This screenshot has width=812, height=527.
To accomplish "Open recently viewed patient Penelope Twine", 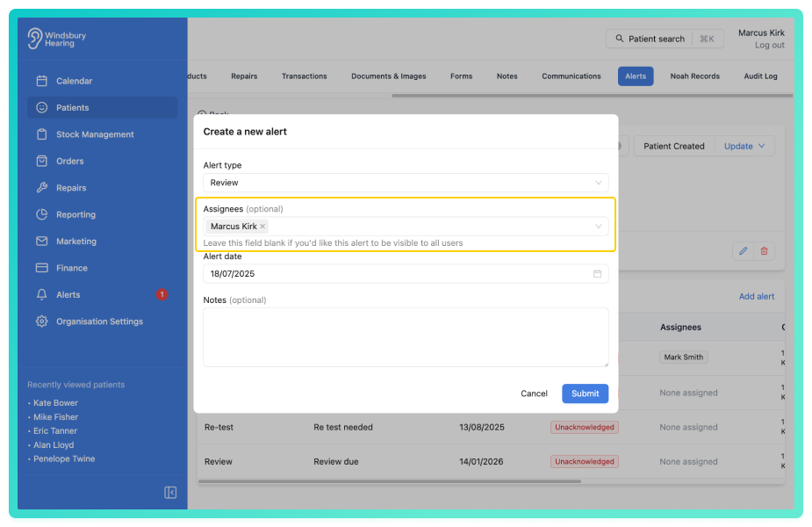I will [64, 458].
